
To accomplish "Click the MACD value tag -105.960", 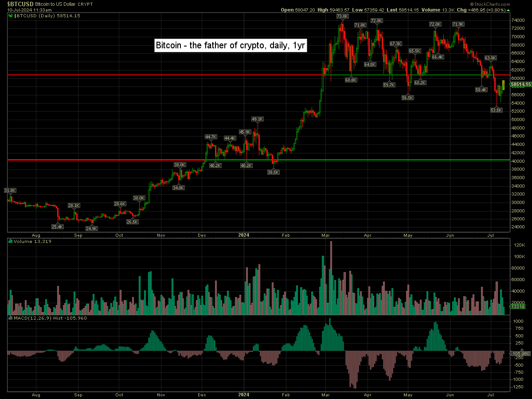I will tap(520, 353).
